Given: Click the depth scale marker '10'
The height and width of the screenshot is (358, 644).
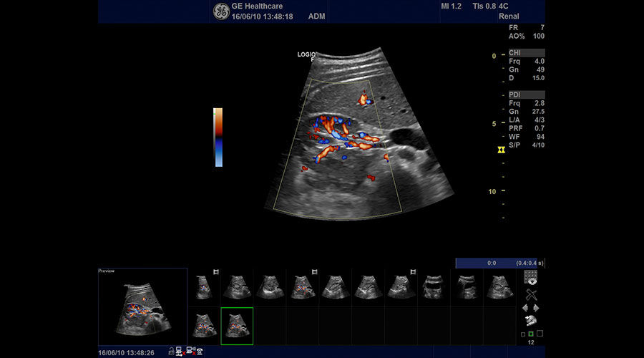Looking at the screenshot, I should (x=492, y=192).
